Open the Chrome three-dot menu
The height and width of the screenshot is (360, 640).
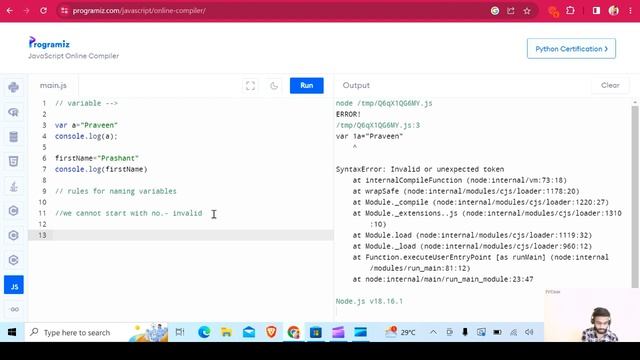630,11
